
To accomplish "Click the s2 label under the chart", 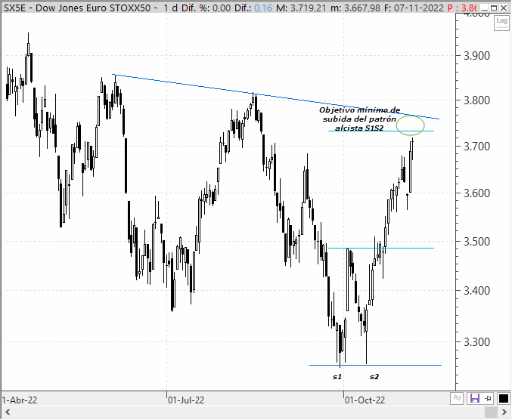I will point(374,377).
